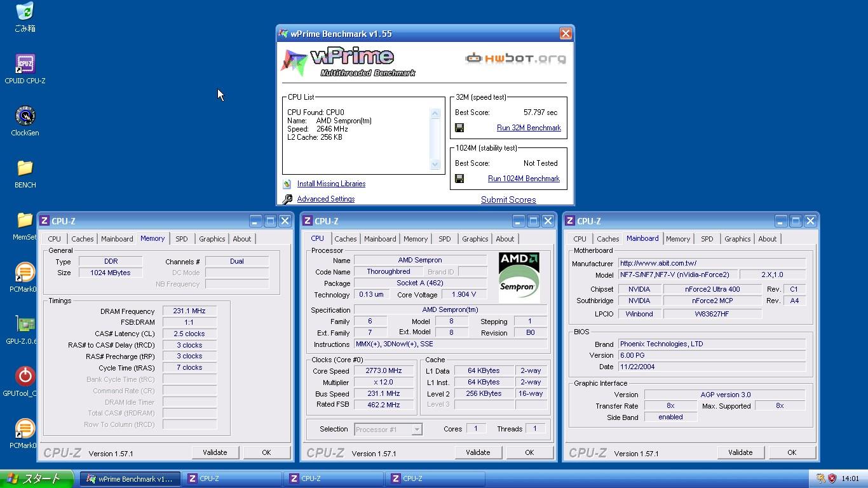The width and height of the screenshot is (868, 488).
Task: Open Graphics tab in Memory CPU-Z window
Action: (212, 239)
